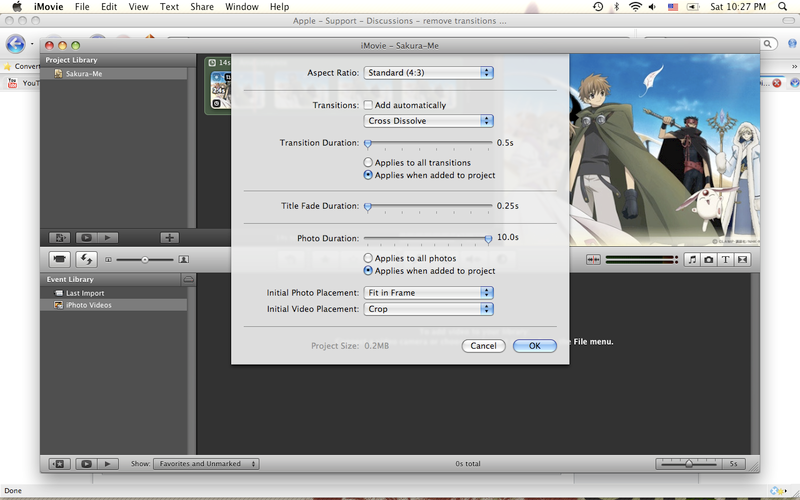
Task: Enable Add automatically transitions checkbox
Action: click(368, 105)
